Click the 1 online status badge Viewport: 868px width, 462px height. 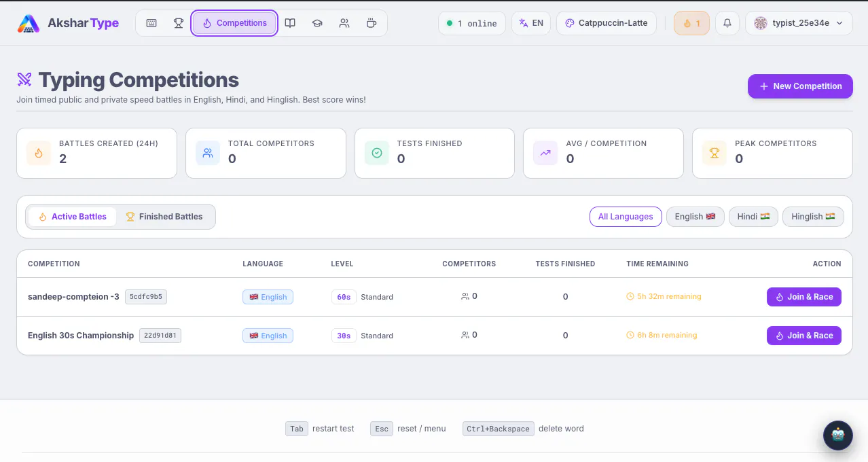[472, 23]
